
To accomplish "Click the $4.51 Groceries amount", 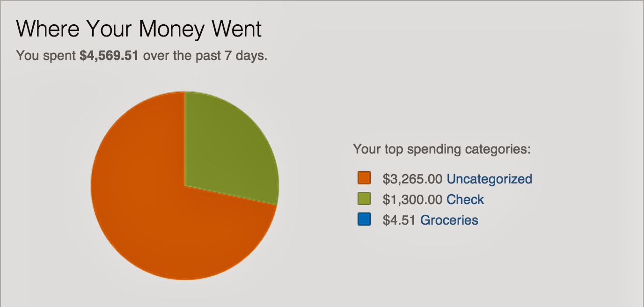I will click(399, 220).
